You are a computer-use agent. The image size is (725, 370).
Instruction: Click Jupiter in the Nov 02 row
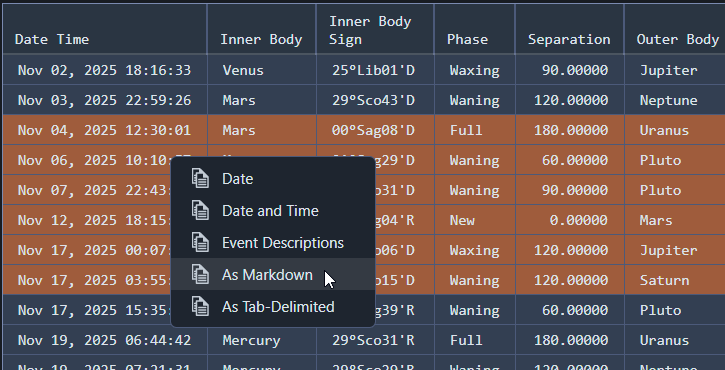[675, 70]
